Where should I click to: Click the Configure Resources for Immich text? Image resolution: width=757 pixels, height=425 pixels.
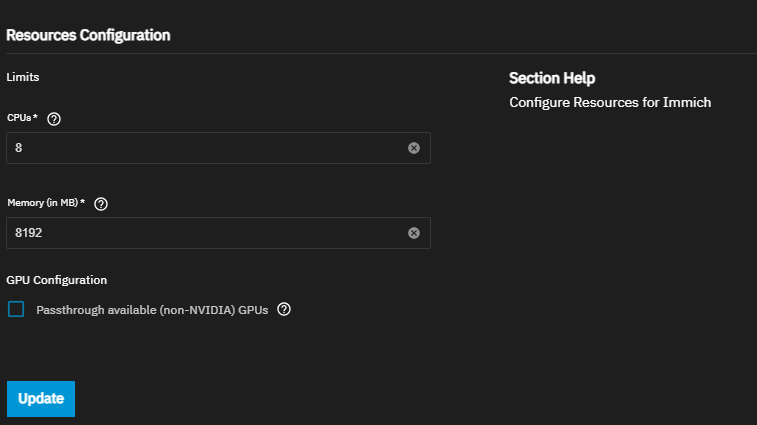[x=610, y=102]
